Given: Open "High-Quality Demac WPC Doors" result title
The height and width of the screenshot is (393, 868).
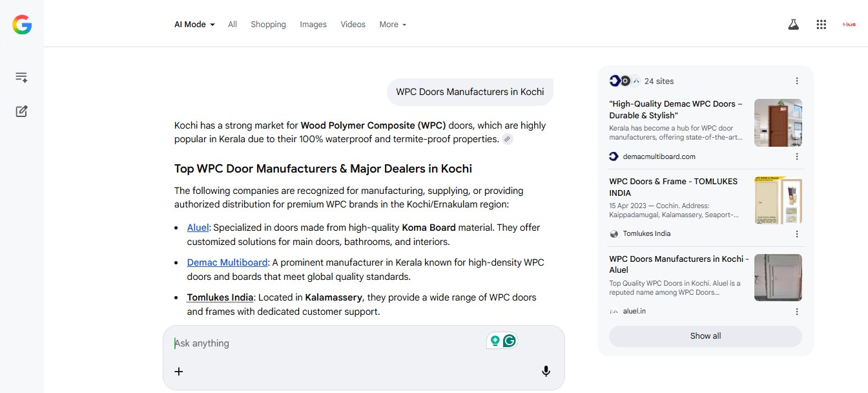Looking at the screenshot, I should coord(676,109).
